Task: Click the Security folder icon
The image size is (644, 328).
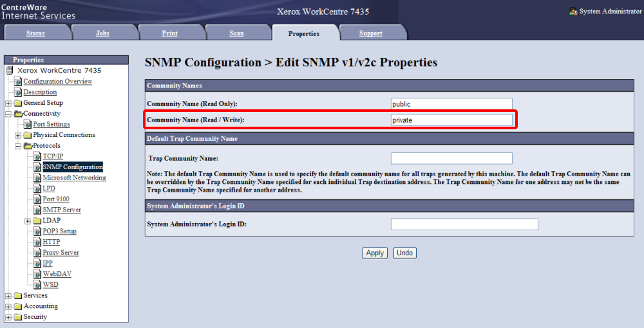Action: click(18, 317)
